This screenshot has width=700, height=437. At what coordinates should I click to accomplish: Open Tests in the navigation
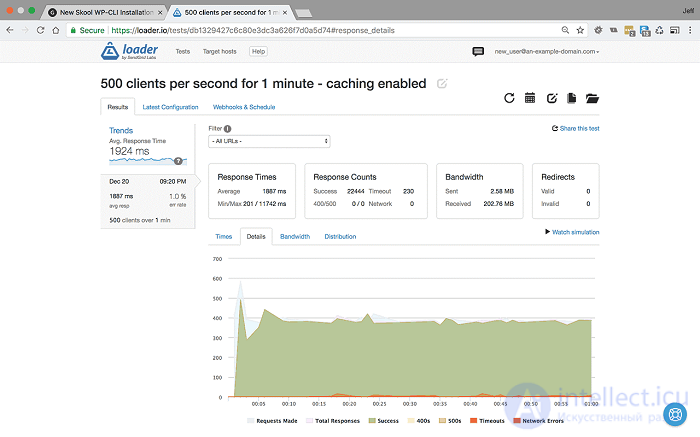coord(183,51)
